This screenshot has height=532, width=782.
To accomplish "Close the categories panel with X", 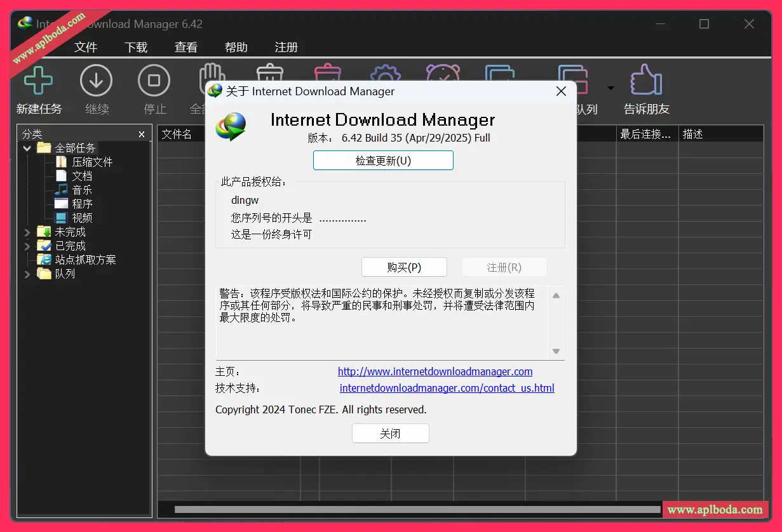I will pos(142,135).
